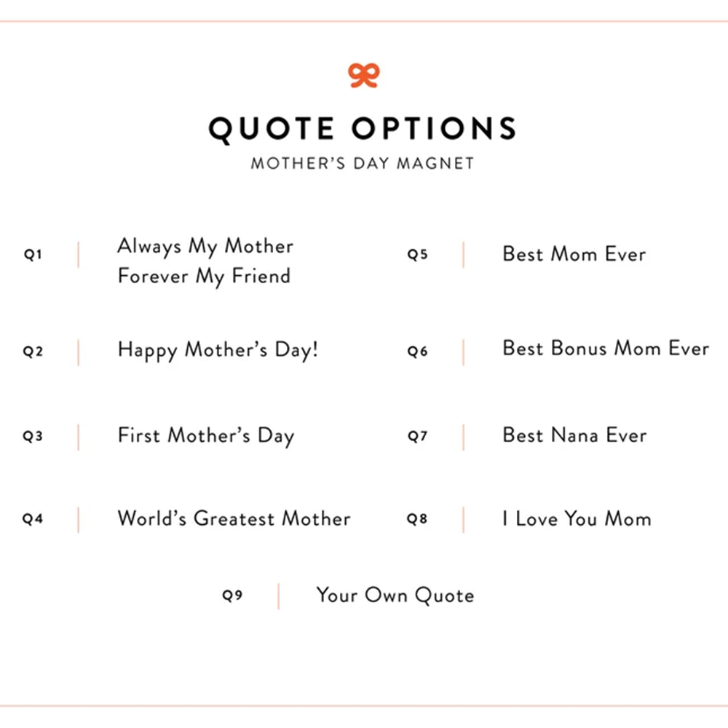Select the Q3 label
This screenshot has height=728, width=728.
pos(33,436)
